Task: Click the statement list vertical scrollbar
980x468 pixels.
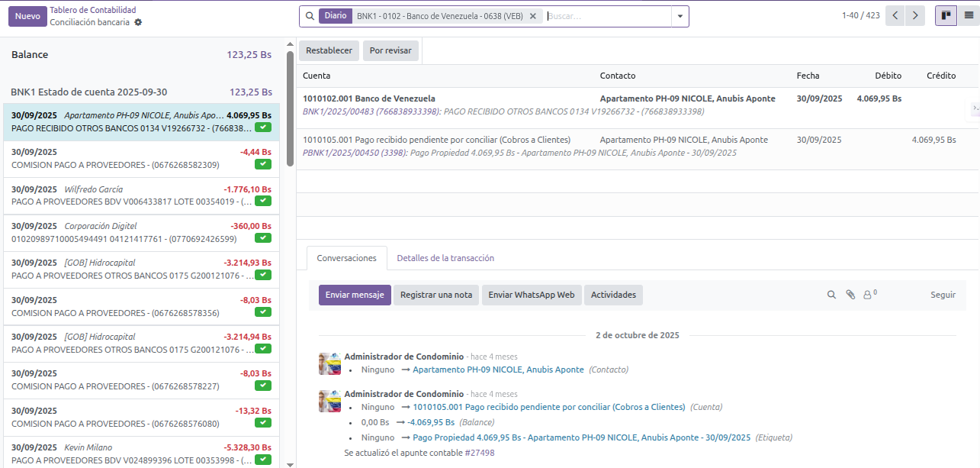Action: (290, 107)
